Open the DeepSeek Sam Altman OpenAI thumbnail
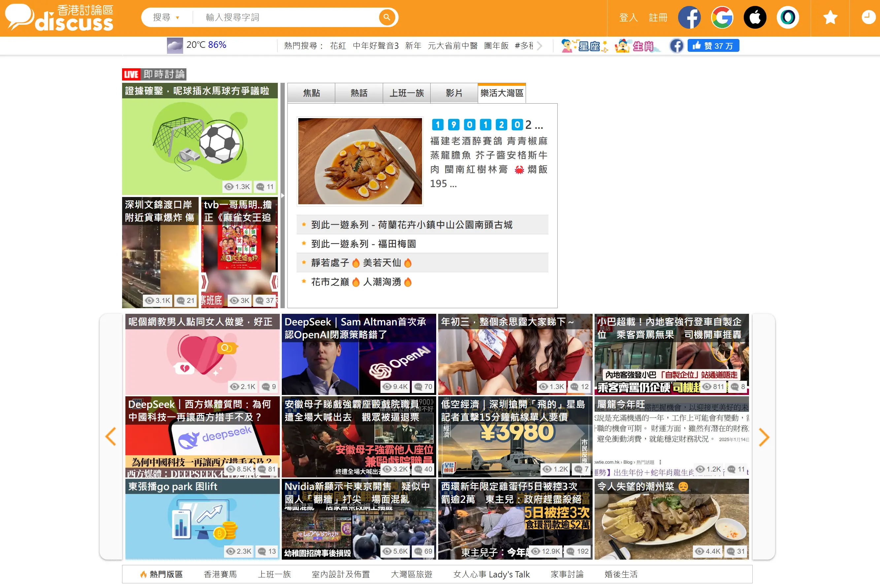880x588 pixels. [358, 354]
